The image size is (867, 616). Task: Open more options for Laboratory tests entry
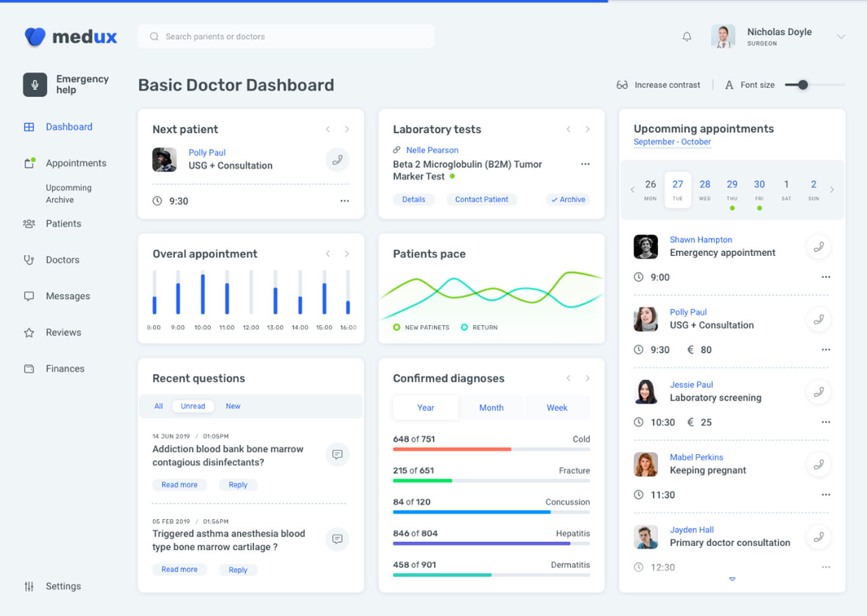585,164
